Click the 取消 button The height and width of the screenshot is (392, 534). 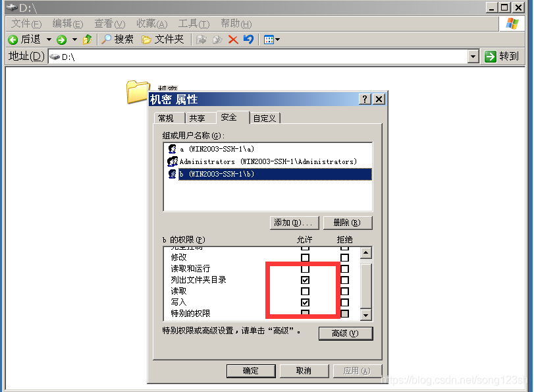tap(304, 371)
